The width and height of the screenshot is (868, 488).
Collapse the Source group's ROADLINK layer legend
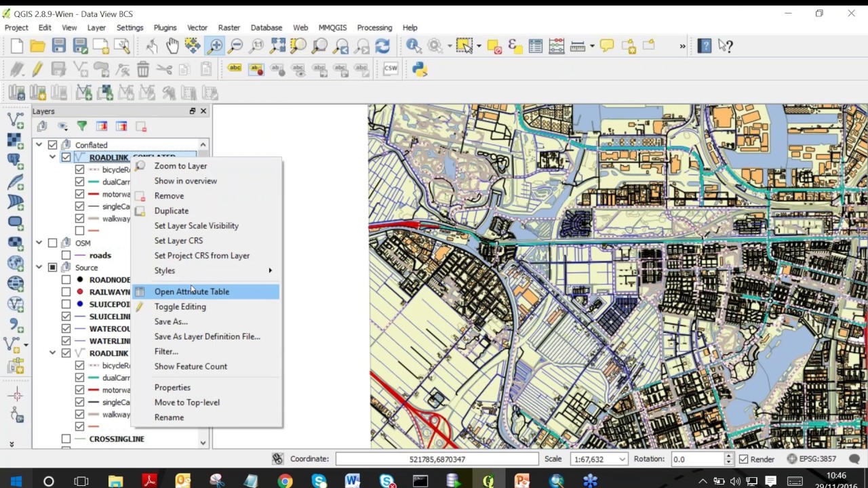coord(52,353)
